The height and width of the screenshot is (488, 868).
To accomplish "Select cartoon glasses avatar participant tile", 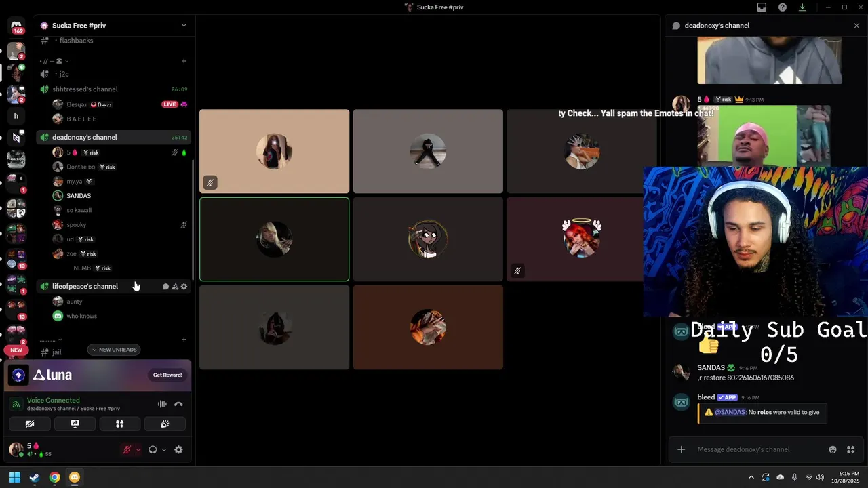I will tap(428, 239).
